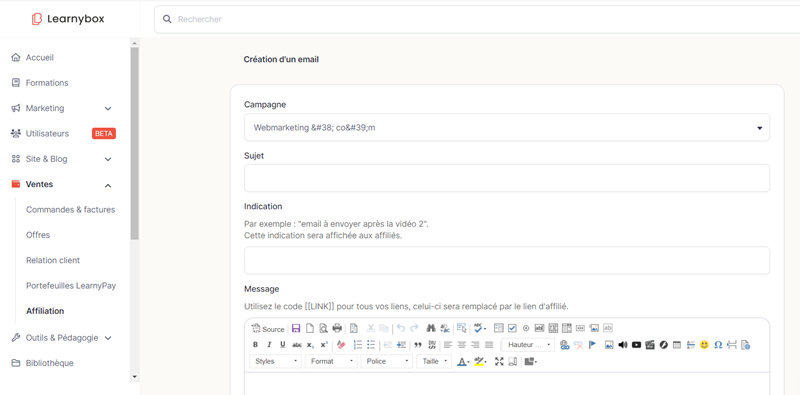Toggle Underline formatting
Viewport: 800px width, 395px height.
click(283, 344)
